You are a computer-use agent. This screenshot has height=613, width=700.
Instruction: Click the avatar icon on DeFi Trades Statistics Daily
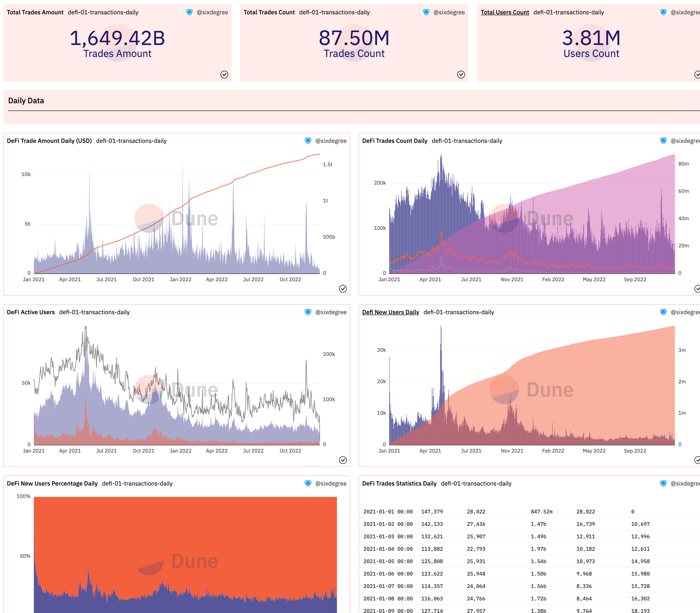[x=663, y=483]
